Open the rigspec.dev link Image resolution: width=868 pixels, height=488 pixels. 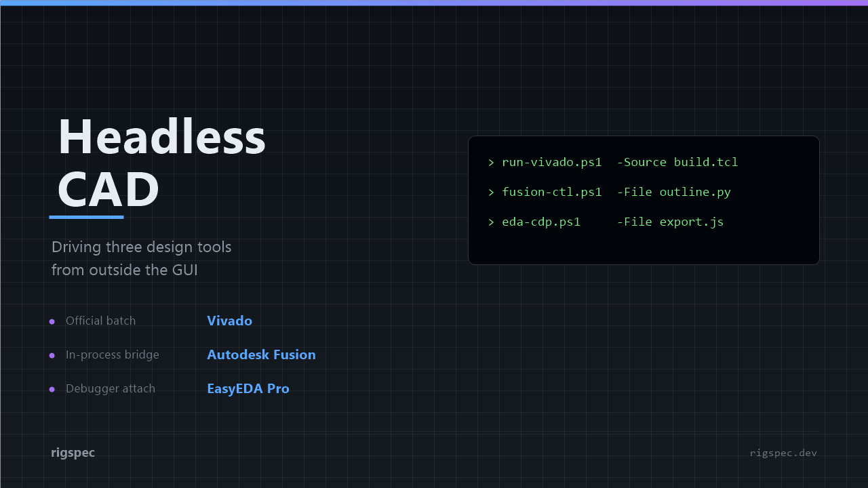(x=783, y=453)
